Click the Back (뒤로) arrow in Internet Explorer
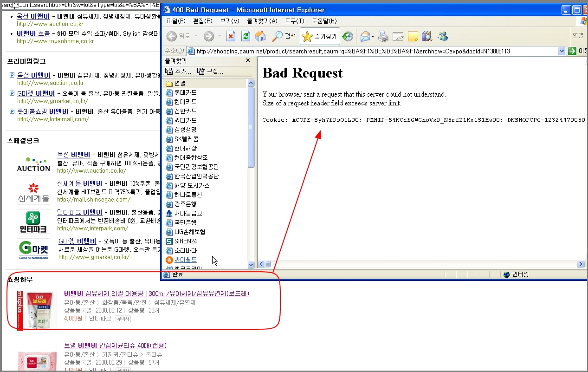This screenshot has width=588, height=372. coord(172,36)
